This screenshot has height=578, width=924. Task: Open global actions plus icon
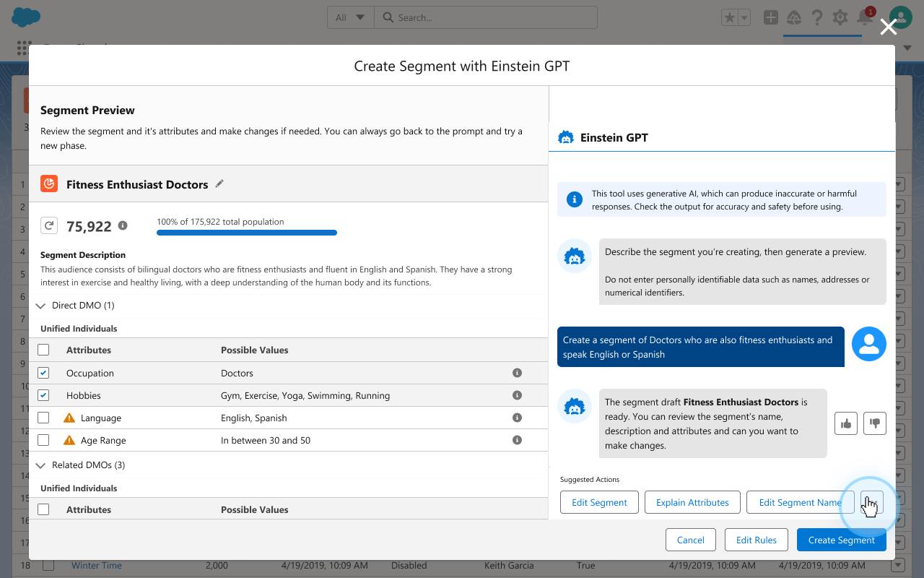pyautogui.click(x=771, y=17)
